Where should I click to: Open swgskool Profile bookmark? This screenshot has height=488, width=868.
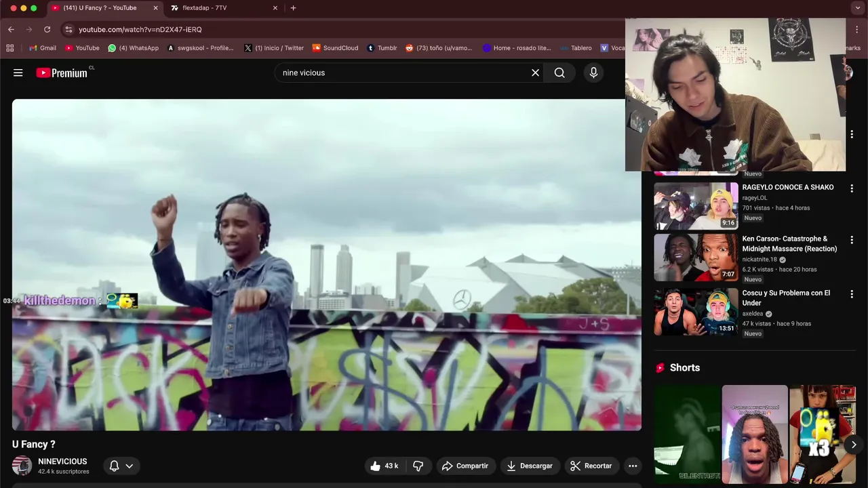200,48
